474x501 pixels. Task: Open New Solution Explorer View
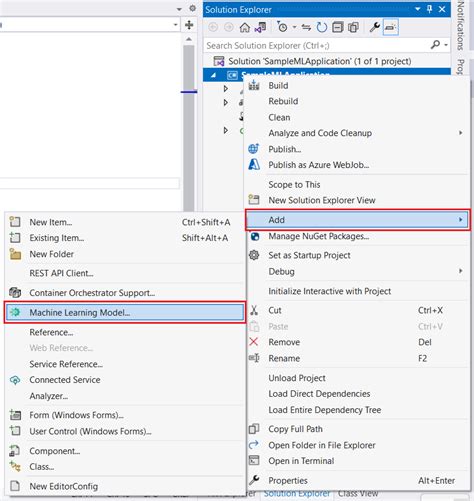[x=357, y=200]
